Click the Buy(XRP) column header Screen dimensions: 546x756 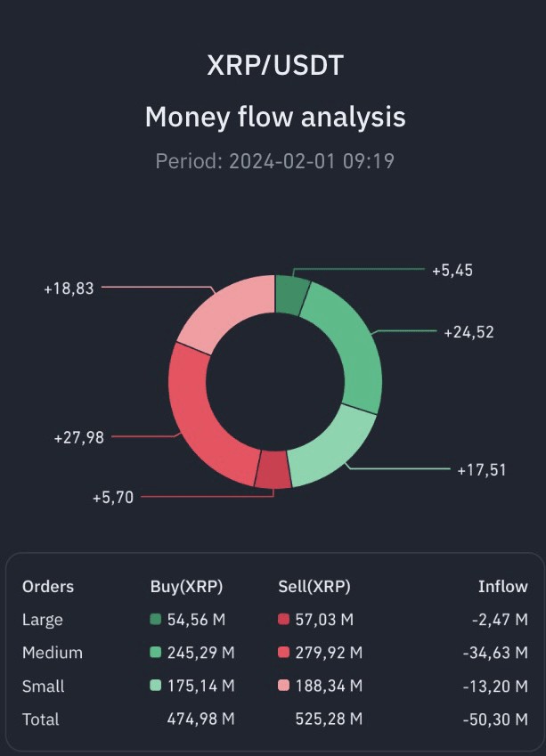[x=186, y=587]
